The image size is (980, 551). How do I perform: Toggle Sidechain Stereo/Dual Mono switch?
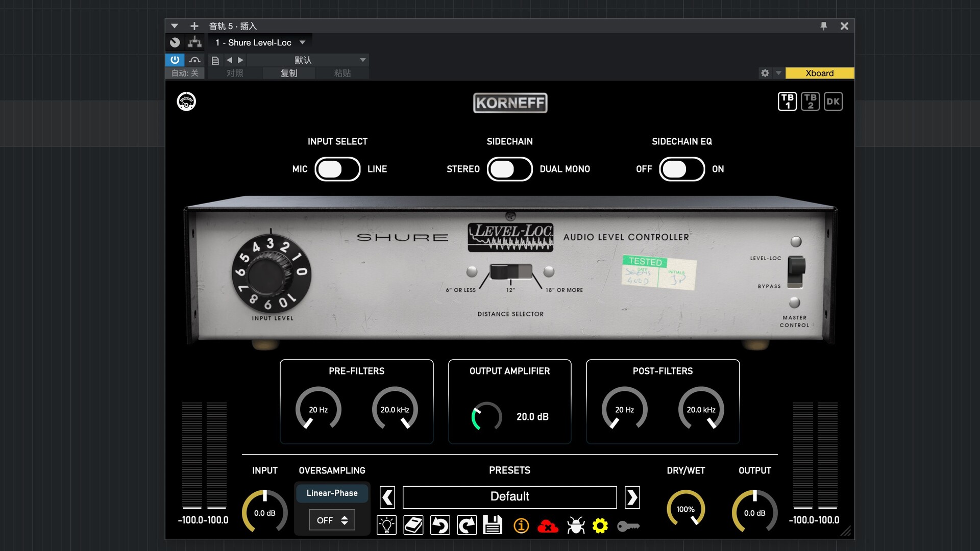[509, 169]
